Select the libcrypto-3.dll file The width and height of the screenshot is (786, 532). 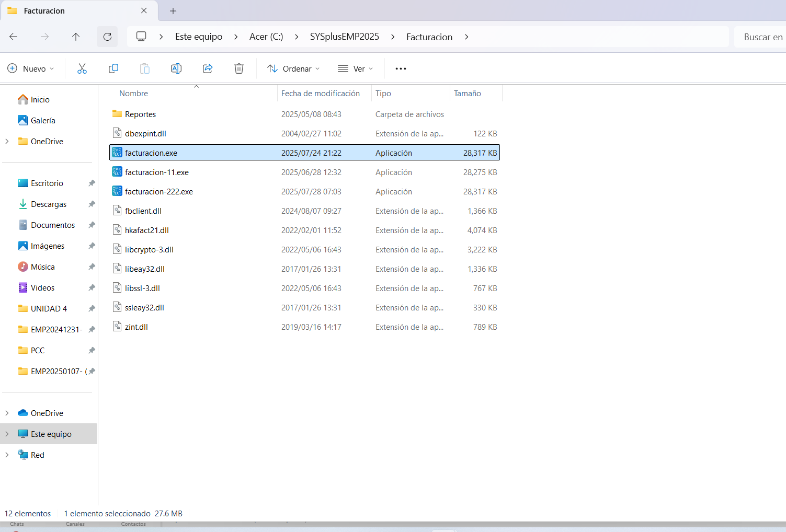click(304, 249)
